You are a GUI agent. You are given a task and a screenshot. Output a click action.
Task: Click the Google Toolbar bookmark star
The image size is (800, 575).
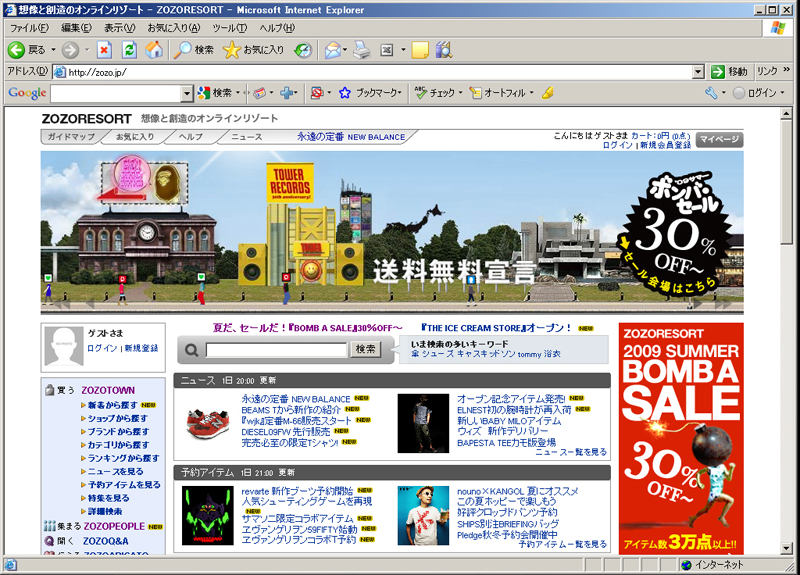pos(345,93)
